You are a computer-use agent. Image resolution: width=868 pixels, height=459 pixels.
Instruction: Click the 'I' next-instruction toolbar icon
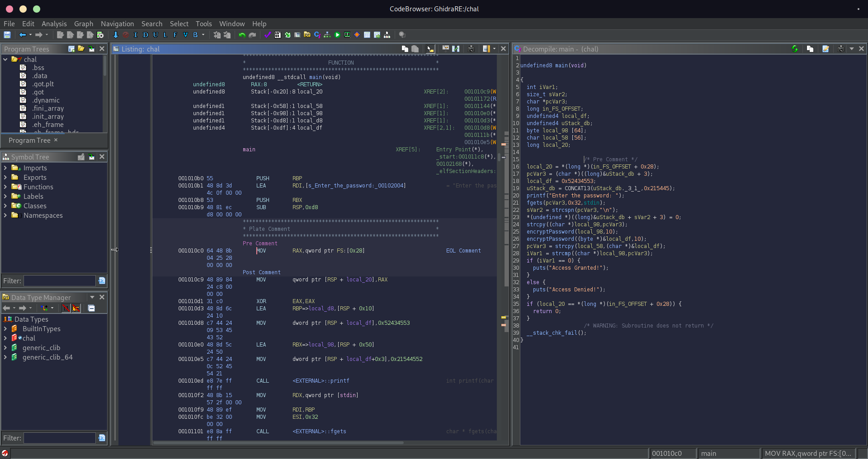click(x=136, y=35)
